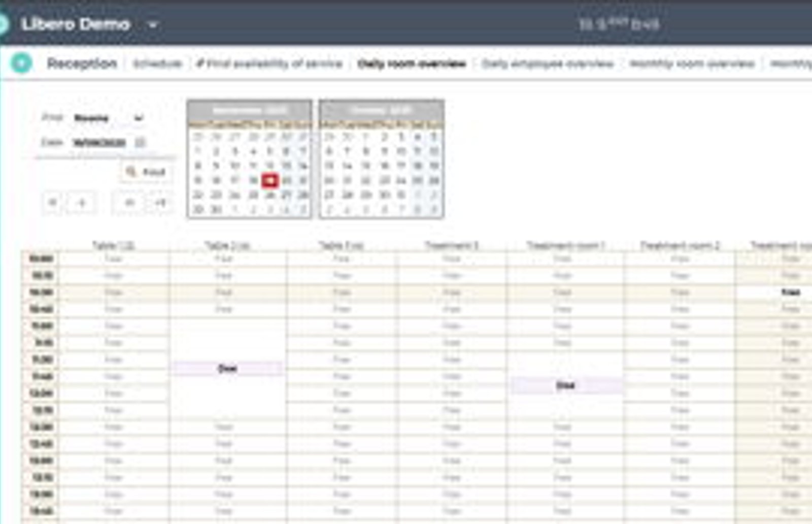Click the rightmost date-step button under Find

[x=161, y=203]
